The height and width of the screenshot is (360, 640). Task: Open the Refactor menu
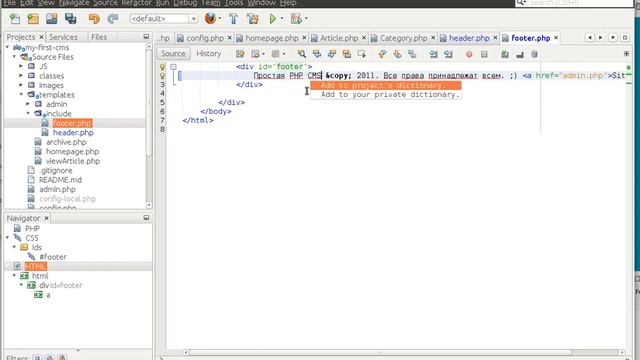click(136, 3)
